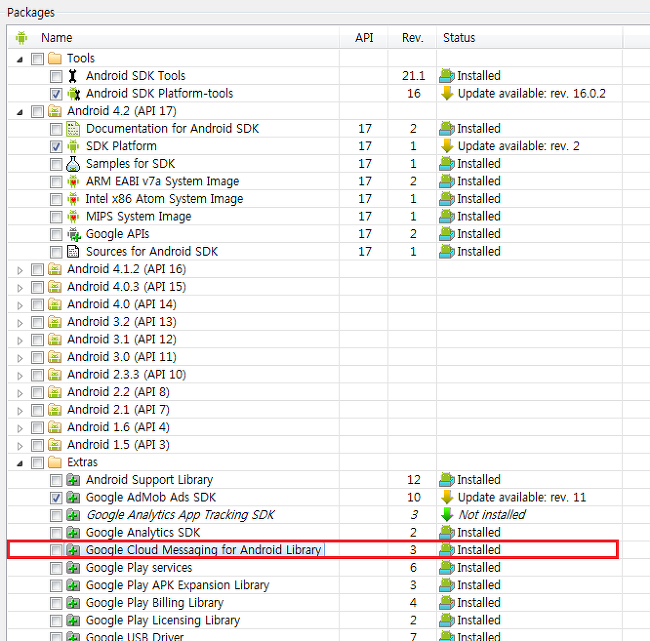Click the Installed status icon for Android SDK Tools
Viewport: 650px width, 641px height.
pyautogui.click(x=447, y=76)
